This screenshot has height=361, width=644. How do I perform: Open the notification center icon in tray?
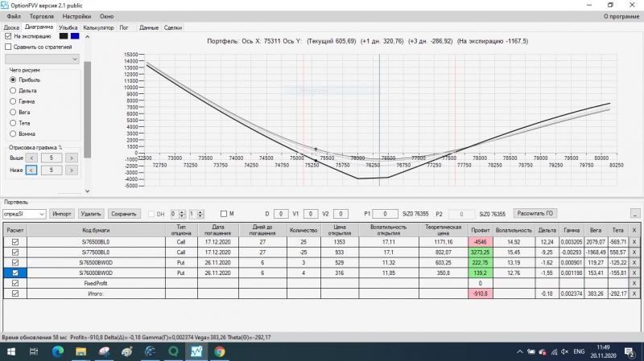click(630, 351)
